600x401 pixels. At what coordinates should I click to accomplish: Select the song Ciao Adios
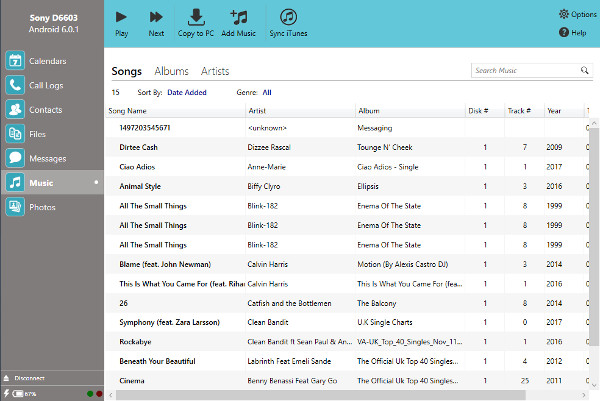(137, 167)
